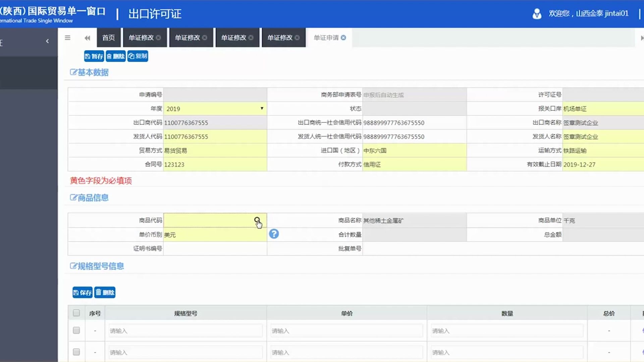The image size is (644, 362).
Task: Click 有效截止日期 2019-12-27 field
Action: coord(603,164)
